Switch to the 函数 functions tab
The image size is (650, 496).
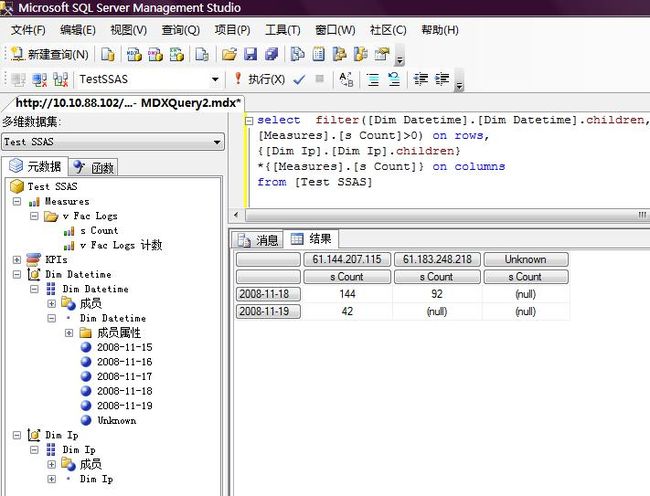pos(93,167)
